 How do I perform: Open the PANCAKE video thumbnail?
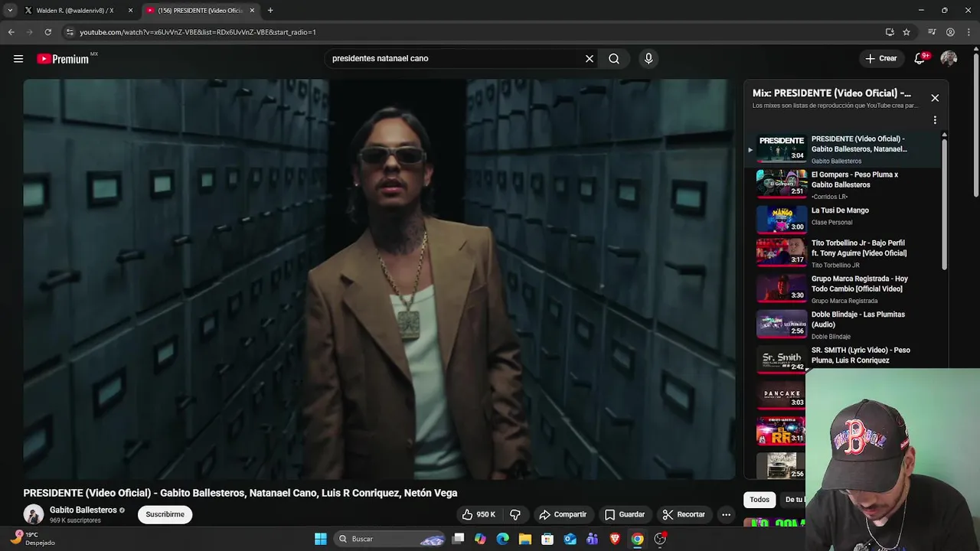(781, 396)
